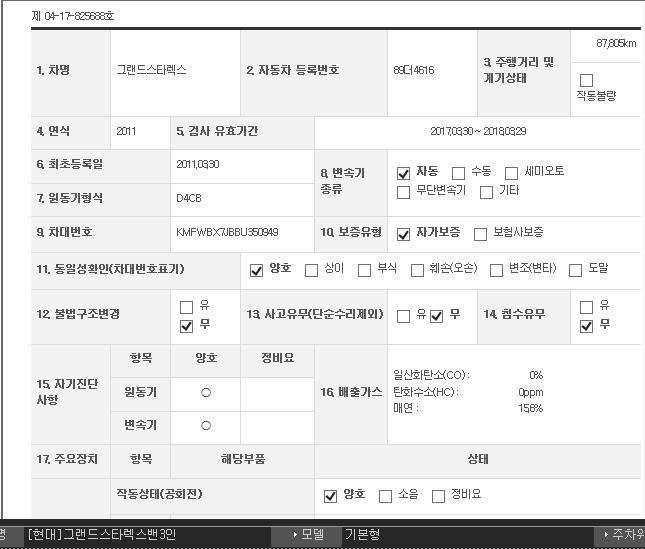Toggle the 자동 transmission checkbox
The height and width of the screenshot is (549, 645).
pyautogui.click(x=404, y=173)
